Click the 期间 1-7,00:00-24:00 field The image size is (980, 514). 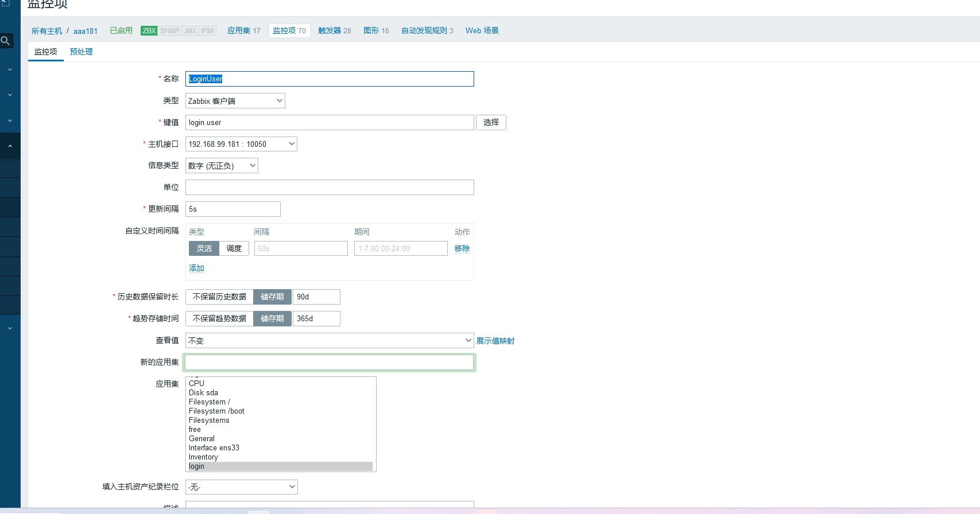point(401,248)
